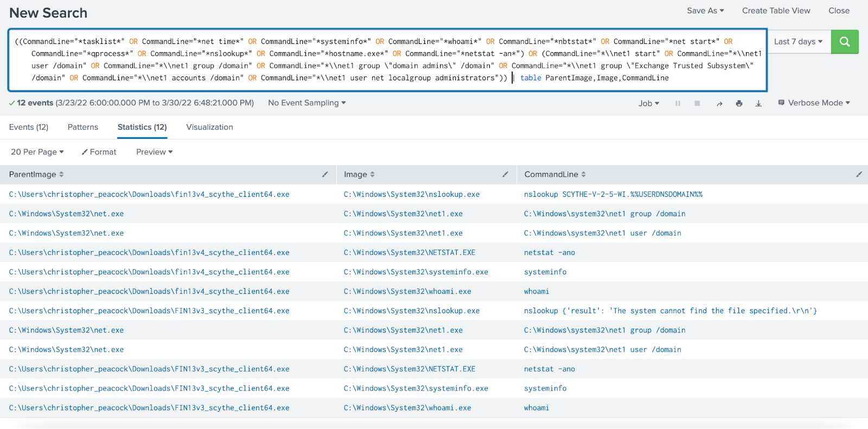Export search results with the download icon
Screen dimensions: 868x429
click(x=758, y=103)
